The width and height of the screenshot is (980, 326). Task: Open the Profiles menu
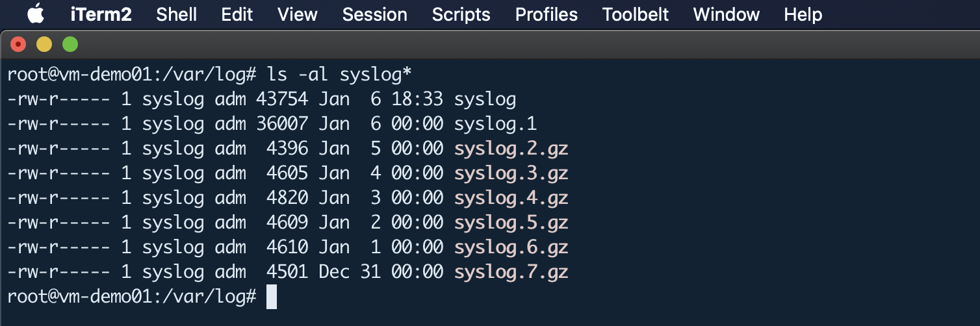point(547,14)
